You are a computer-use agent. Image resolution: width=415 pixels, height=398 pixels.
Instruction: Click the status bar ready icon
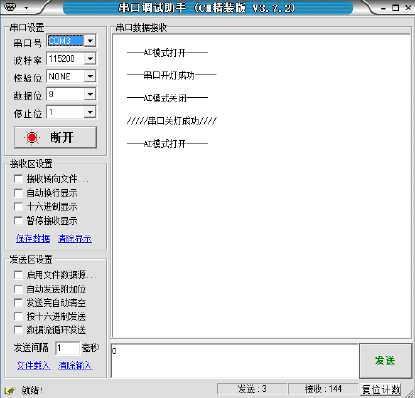10,390
